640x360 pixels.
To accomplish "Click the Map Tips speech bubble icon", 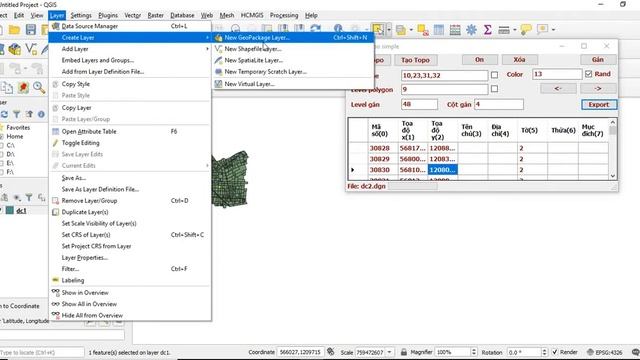I will click(526, 29).
